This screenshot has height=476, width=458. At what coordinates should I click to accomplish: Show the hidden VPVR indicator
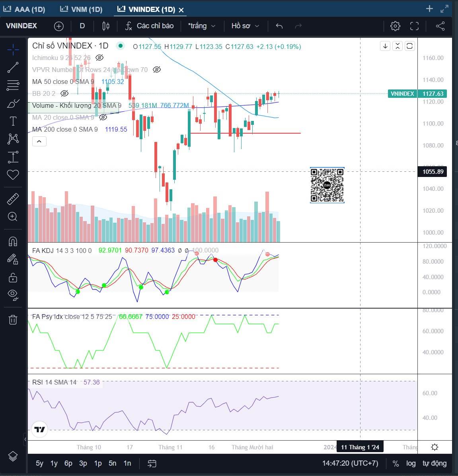(x=157, y=70)
